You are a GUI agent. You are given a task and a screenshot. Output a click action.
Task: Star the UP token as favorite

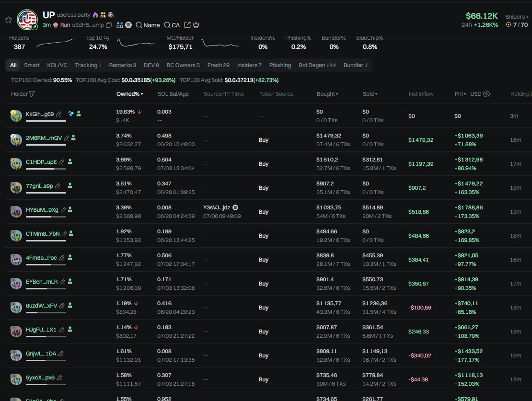[x=9, y=20]
